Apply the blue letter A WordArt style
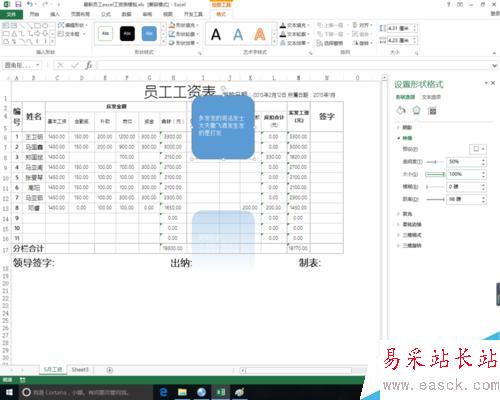 [x=238, y=34]
